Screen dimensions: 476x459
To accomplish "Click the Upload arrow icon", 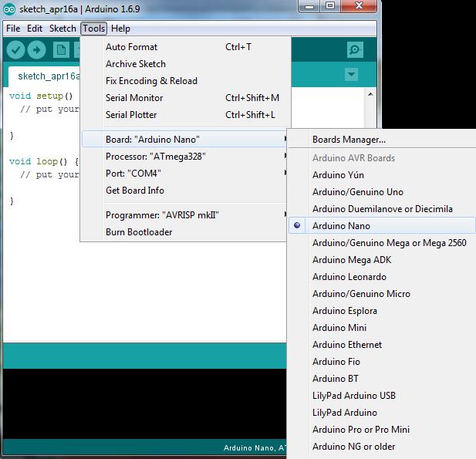I will point(36,49).
